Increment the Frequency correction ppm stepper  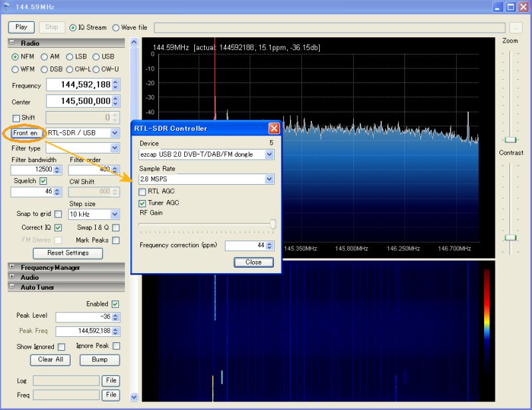coord(270,243)
